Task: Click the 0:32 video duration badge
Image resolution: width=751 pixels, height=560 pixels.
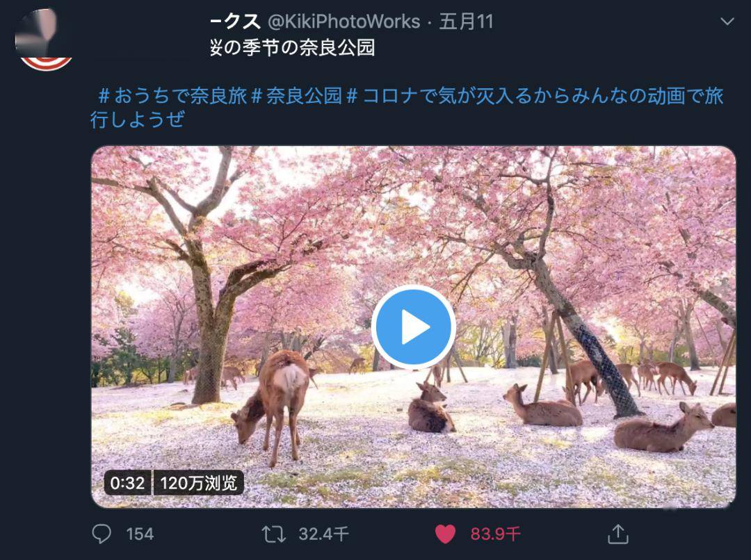Action: pos(127,483)
